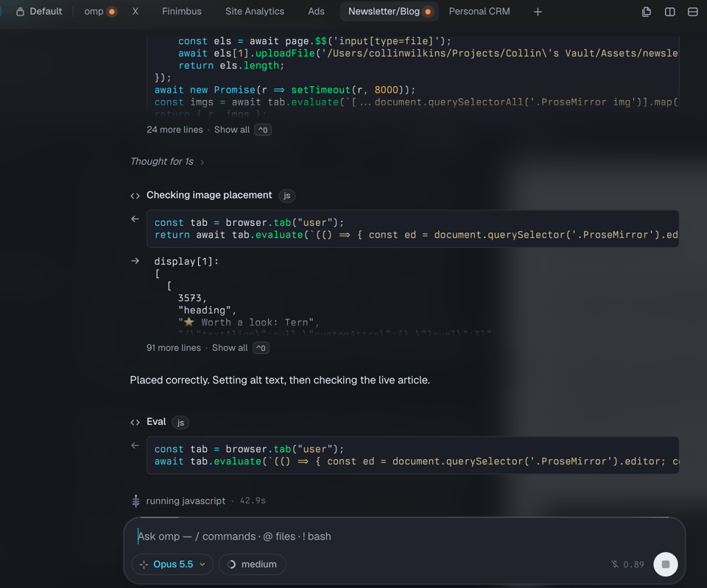Click 'Placed correctly. Setting alt text' message
Image resolution: width=707 pixels, height=588 pixels.
[x=280, y=380]
